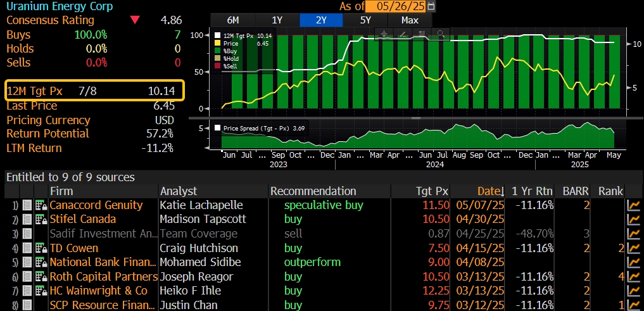Click the chart zoom magnifier icon
The image size is (644, 311).
tap(439, 34)
